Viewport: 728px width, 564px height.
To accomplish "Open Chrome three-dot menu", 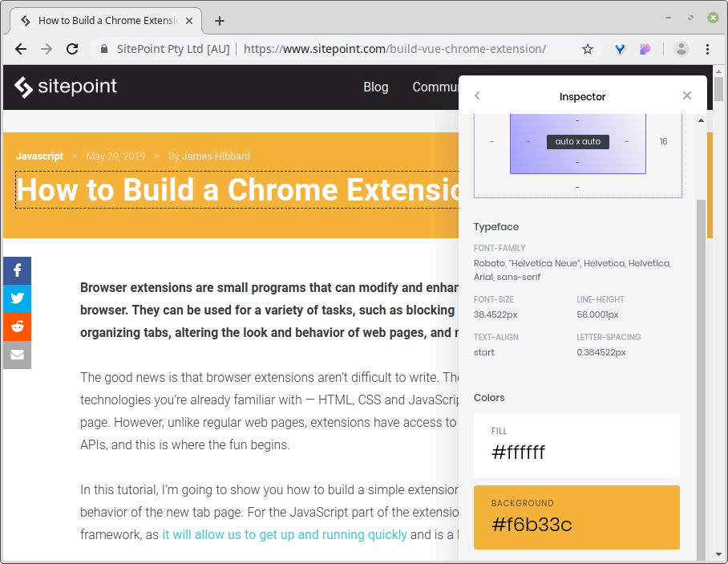I will click(707, 49).
